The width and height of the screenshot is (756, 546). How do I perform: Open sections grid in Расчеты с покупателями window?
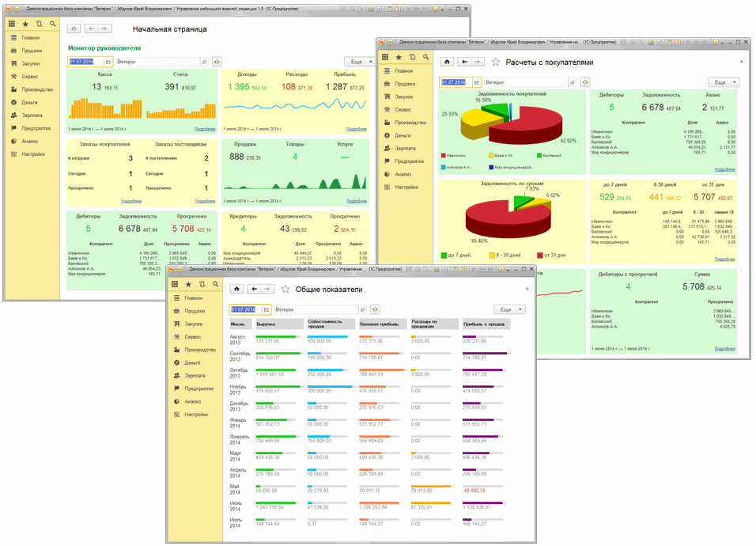pos(385,57)
